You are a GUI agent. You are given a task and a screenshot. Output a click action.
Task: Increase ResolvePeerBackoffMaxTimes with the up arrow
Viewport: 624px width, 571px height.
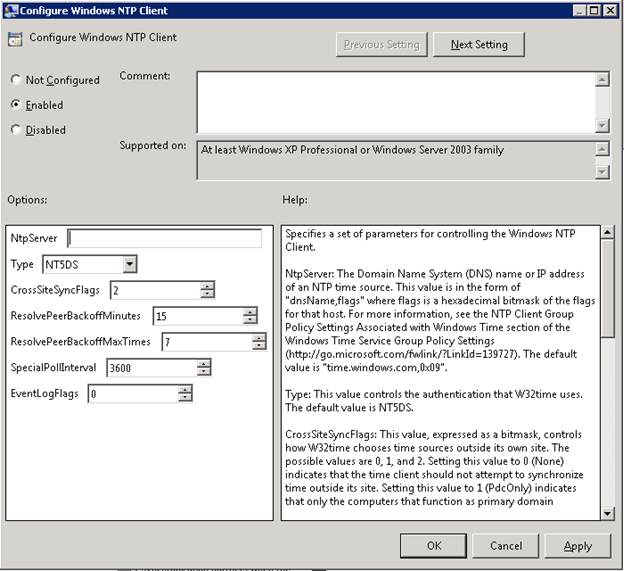[259, 337]
